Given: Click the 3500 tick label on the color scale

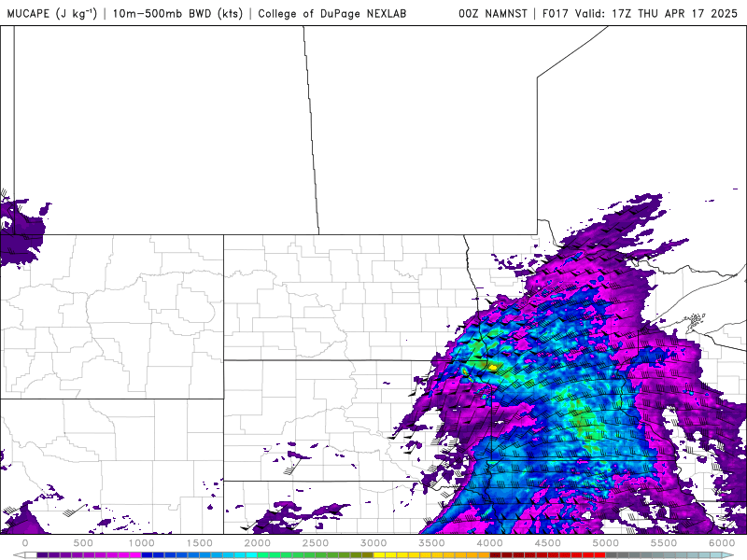Looking at the screenshot, I should (431, 543).
